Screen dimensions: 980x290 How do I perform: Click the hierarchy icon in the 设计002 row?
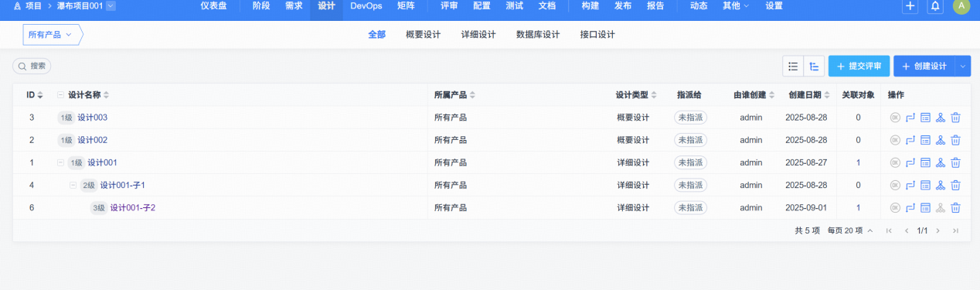(x=941, y=140)
